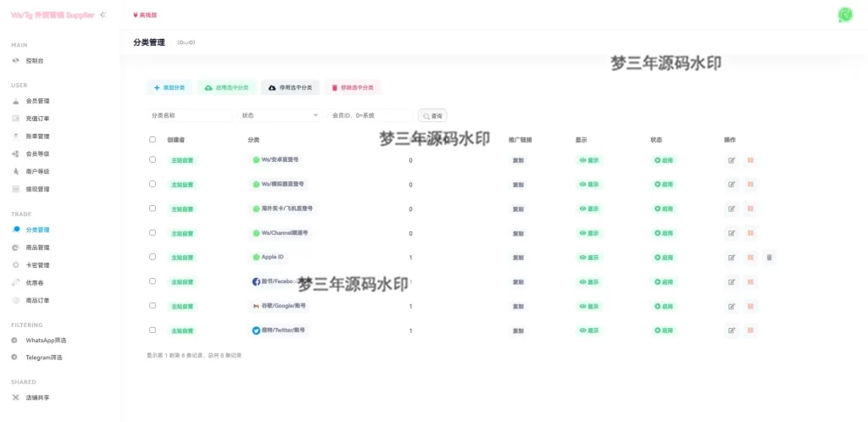Click the 分类名称 input field
Viewport: 868px width, 422px height.
pos(189,115)
